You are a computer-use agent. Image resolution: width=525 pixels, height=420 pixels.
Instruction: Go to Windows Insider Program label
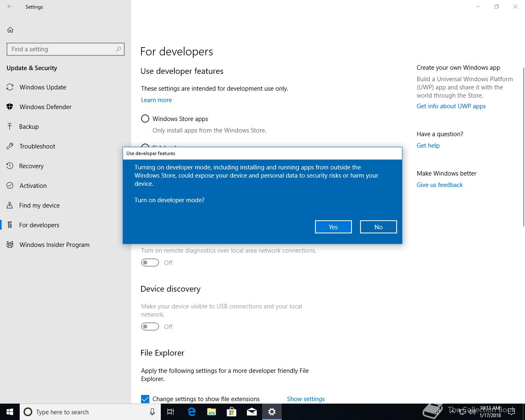[54, 244]
